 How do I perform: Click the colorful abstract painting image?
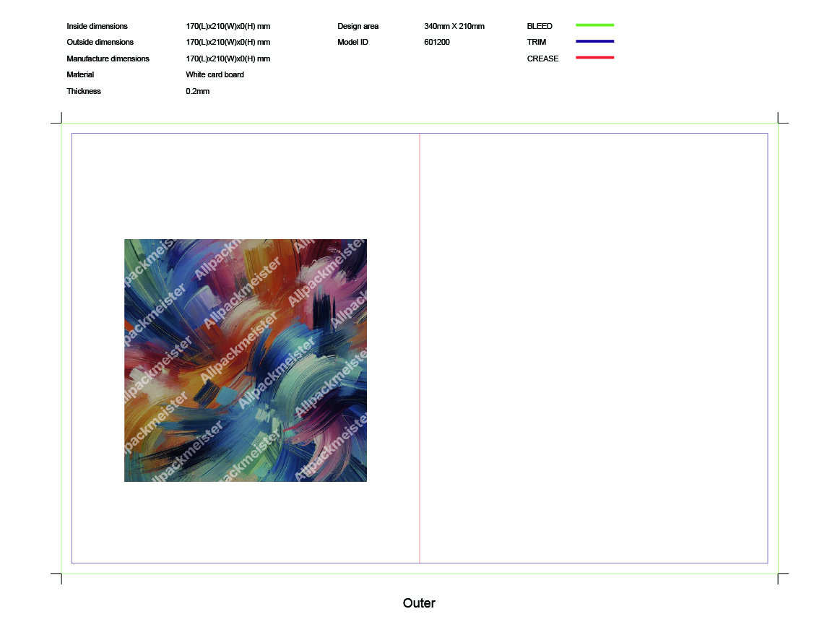(246, 360)
